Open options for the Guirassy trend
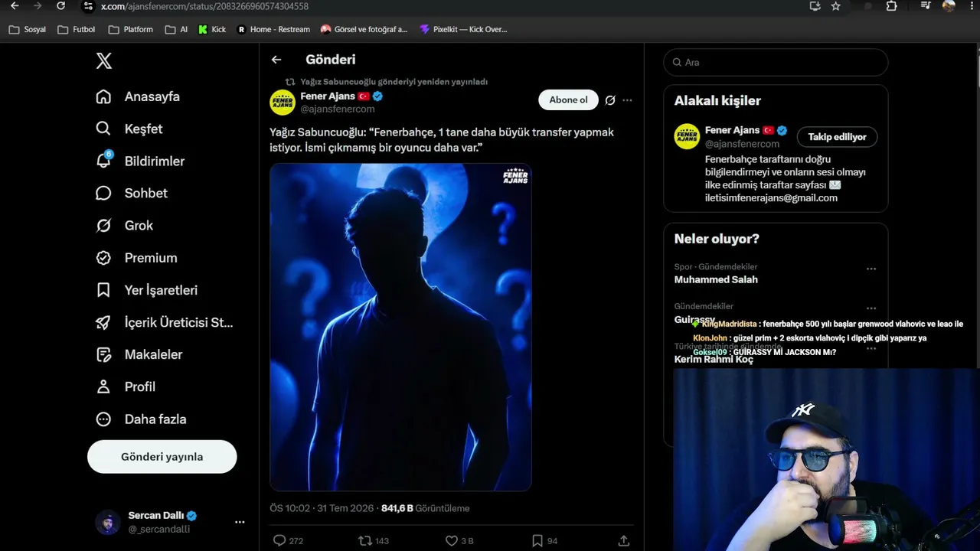Screen dimensions: 980x551 (871, 308)
